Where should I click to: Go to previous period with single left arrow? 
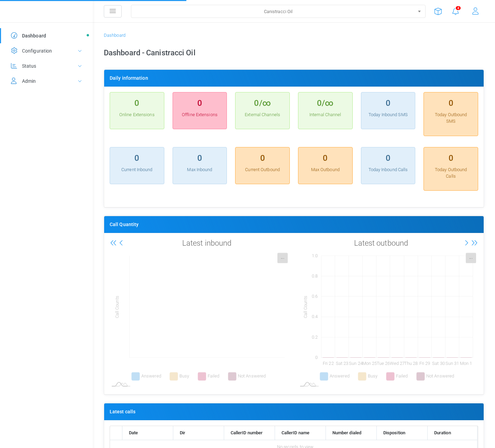click(x=121, y=243)
